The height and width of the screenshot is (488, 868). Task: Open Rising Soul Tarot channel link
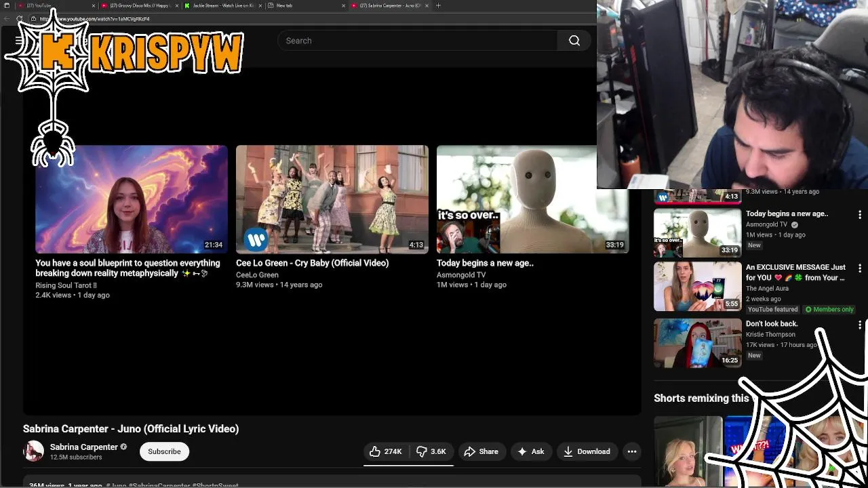(65, 285)
